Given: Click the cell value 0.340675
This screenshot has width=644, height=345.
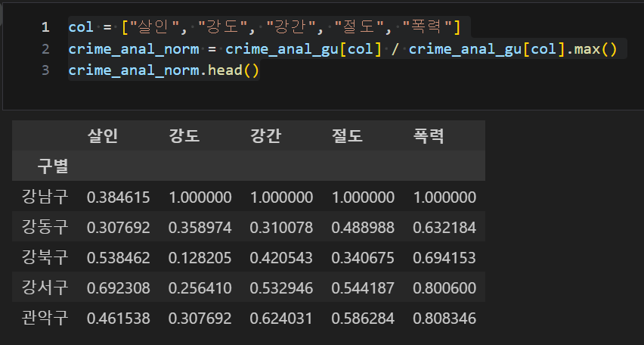Looking at the screenshot, I should (x=363, y=258).
